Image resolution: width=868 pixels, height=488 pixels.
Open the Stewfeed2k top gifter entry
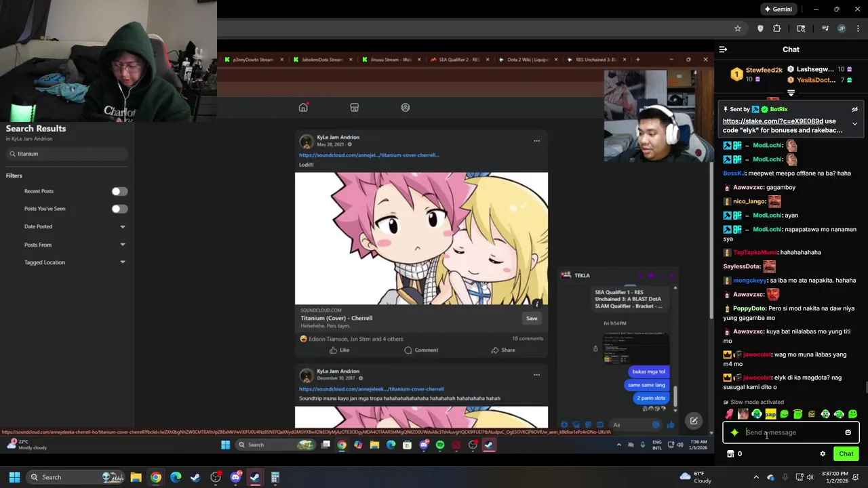click(756, 74)
